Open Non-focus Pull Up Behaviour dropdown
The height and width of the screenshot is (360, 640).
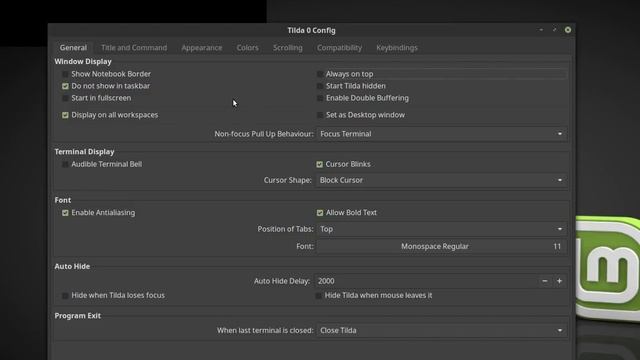(442, 134)
